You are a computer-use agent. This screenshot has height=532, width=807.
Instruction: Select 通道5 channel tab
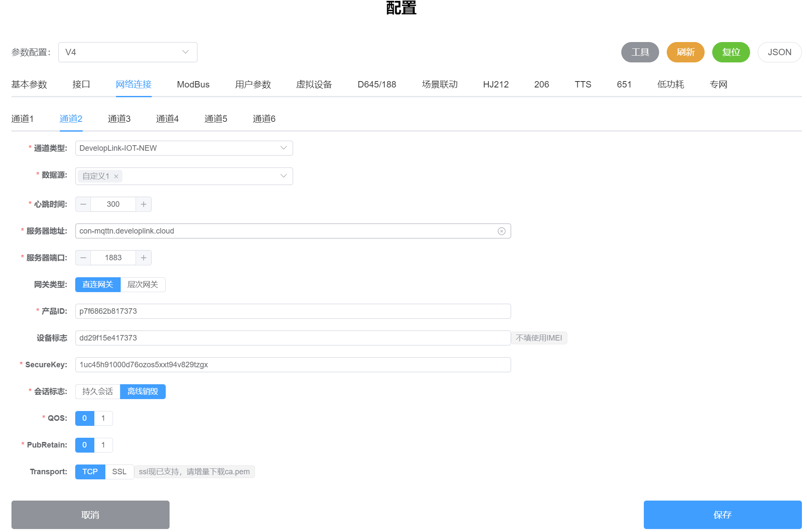pos(216,119)
